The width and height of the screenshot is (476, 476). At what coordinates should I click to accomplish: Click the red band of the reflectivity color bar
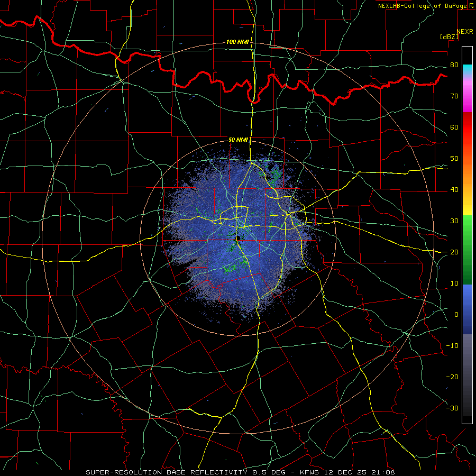coord(467,127)
